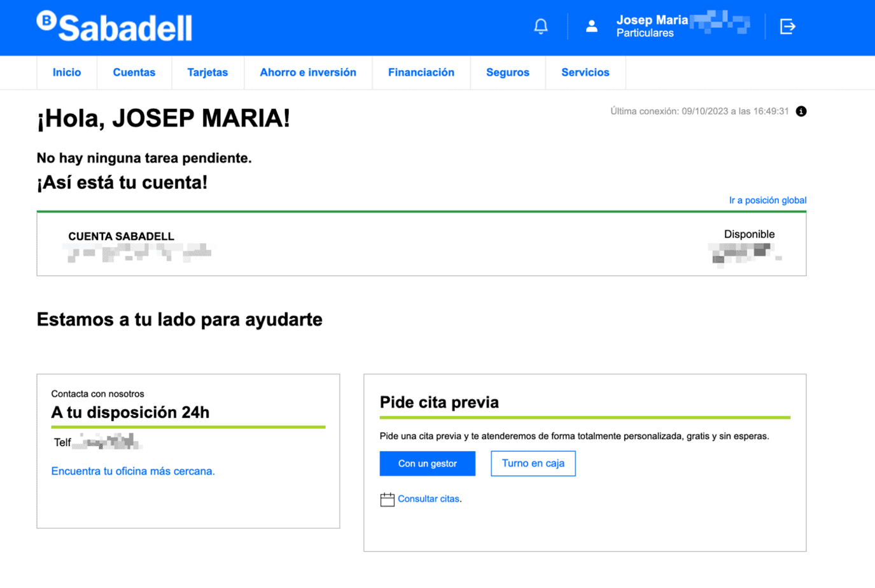Image resolution: width=875 pixels, height=588 pixels.
Task: Click the last connection info icon
Action: [x=801, y=111]
